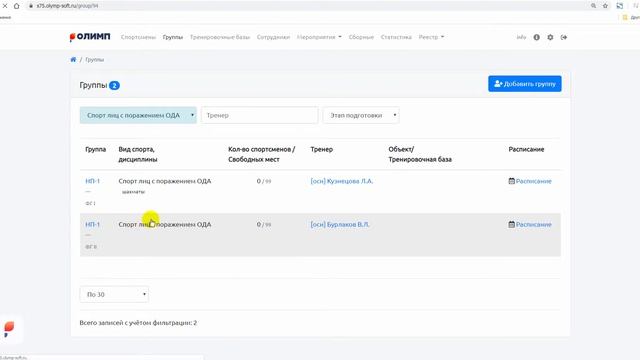Open the sport type filter dropdown
Screen dimensions: 640x360
(x=138, y=116)
